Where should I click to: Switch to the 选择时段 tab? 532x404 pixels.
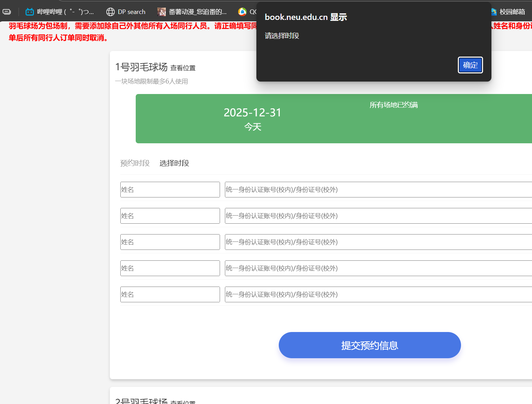pyautogui.click(x=174, y=163)
